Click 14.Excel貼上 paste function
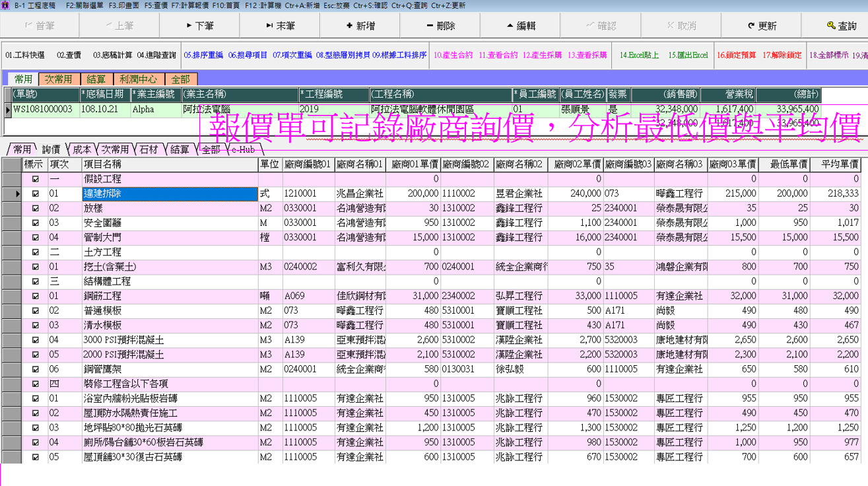 click(638, 55)
